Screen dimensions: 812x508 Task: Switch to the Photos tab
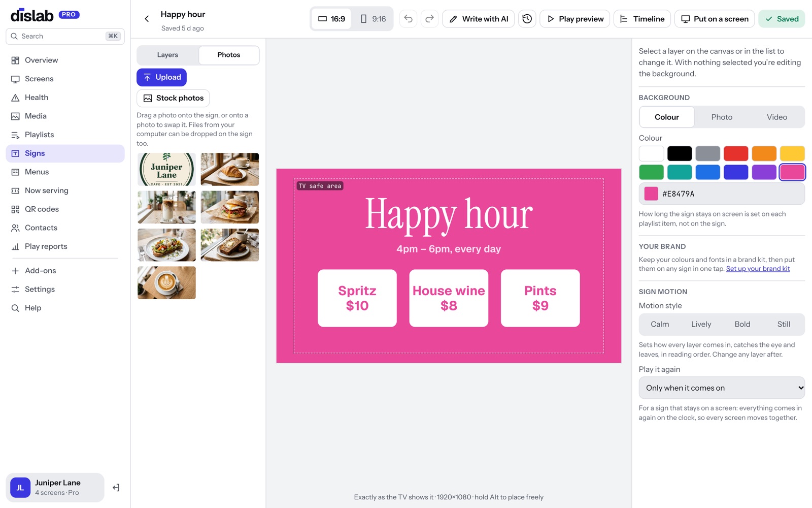click(229, 55)
